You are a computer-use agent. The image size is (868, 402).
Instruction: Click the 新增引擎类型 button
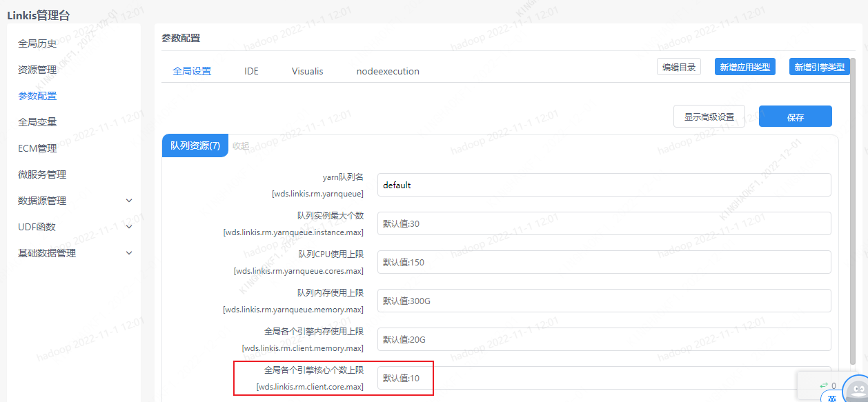(x=819, y=67)
